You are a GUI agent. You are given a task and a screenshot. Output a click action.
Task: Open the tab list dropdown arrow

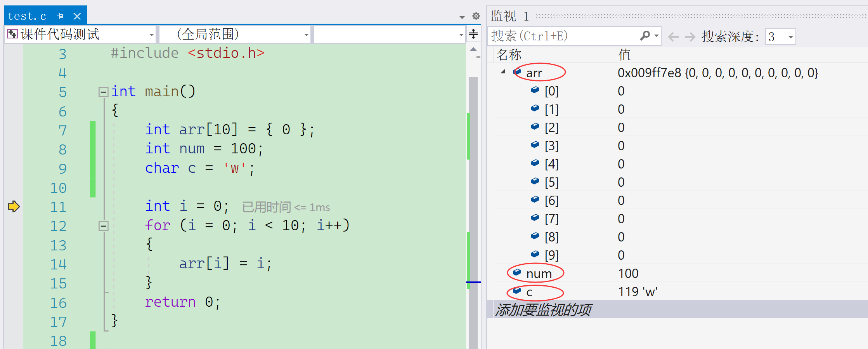click(x=462, y=17)
